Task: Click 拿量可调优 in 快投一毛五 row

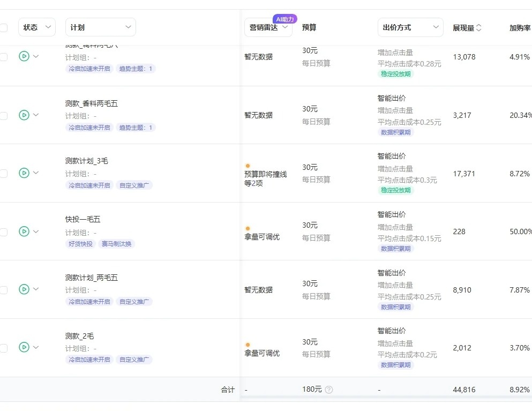Action: 262,237
